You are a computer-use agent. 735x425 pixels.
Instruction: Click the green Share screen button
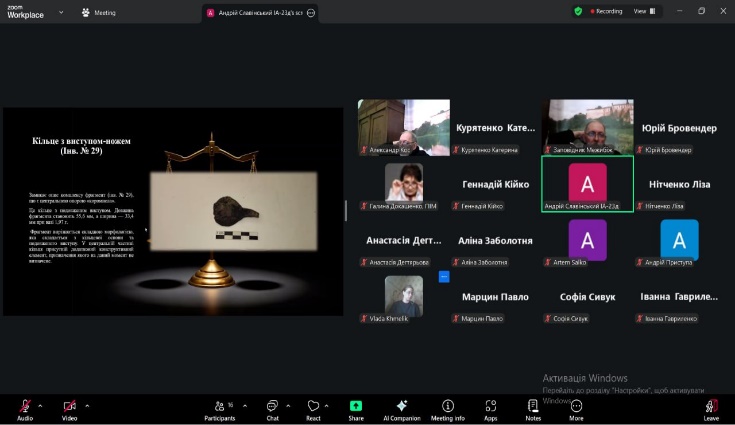[356, 407]
